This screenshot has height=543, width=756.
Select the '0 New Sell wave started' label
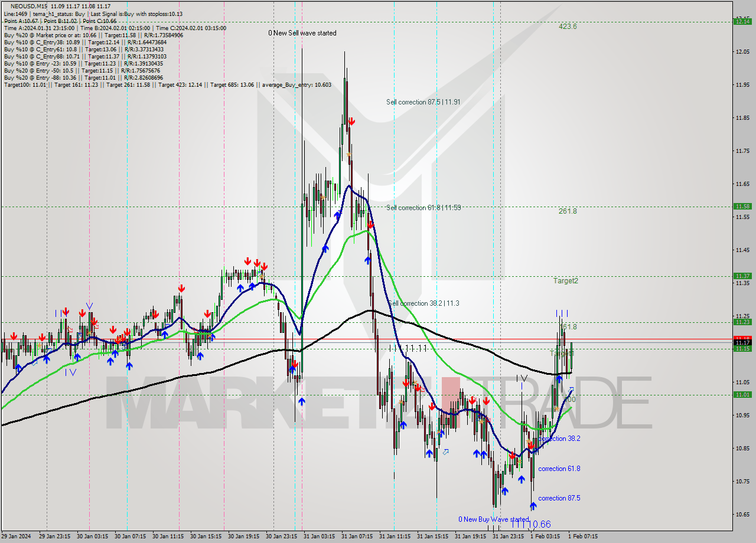[x=302, y=33]
